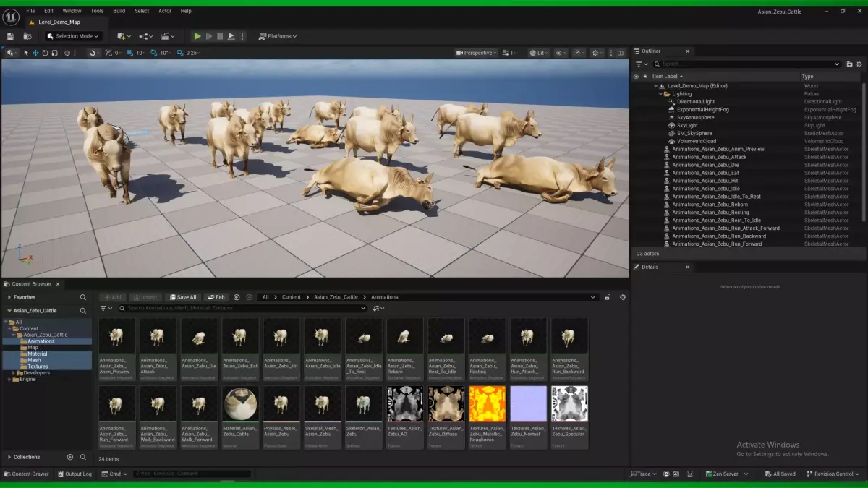This screenshot has width=868, height=488.
Task: Click the Save current level icon
Action: 10,36
